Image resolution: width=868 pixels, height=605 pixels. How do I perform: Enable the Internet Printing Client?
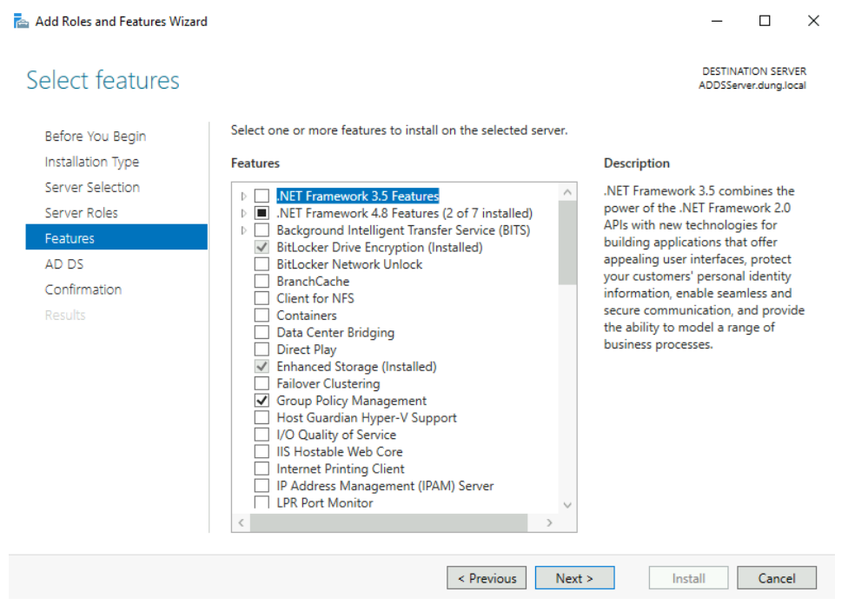point(262,469)
